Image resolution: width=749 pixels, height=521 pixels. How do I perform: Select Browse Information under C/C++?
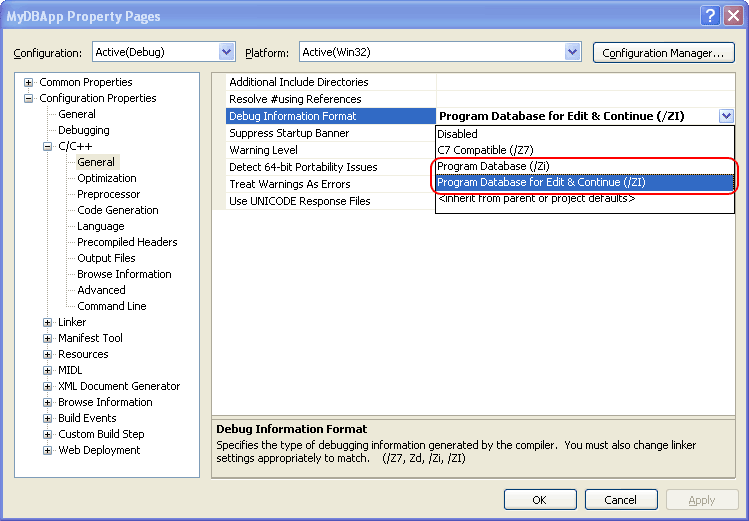pyautogui.click(x=124, y=274)
